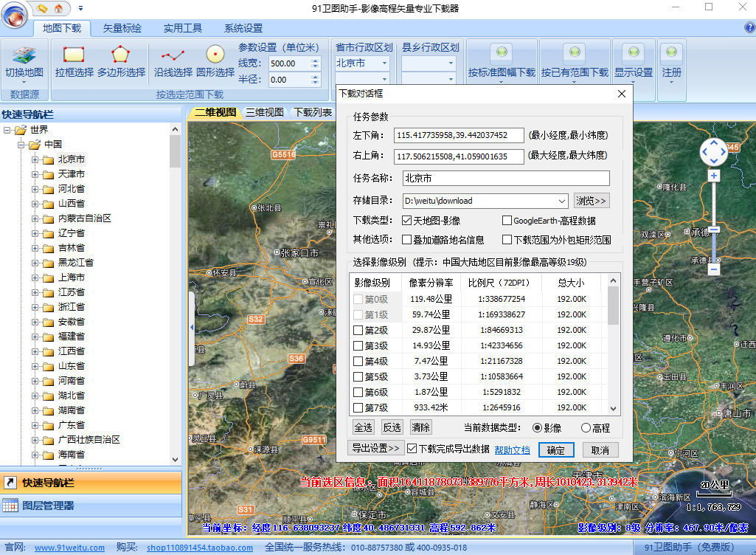
Task: Choose the along-line selection tool (沿线选择)
Action: pyautogui.click(x=173, y=55)
